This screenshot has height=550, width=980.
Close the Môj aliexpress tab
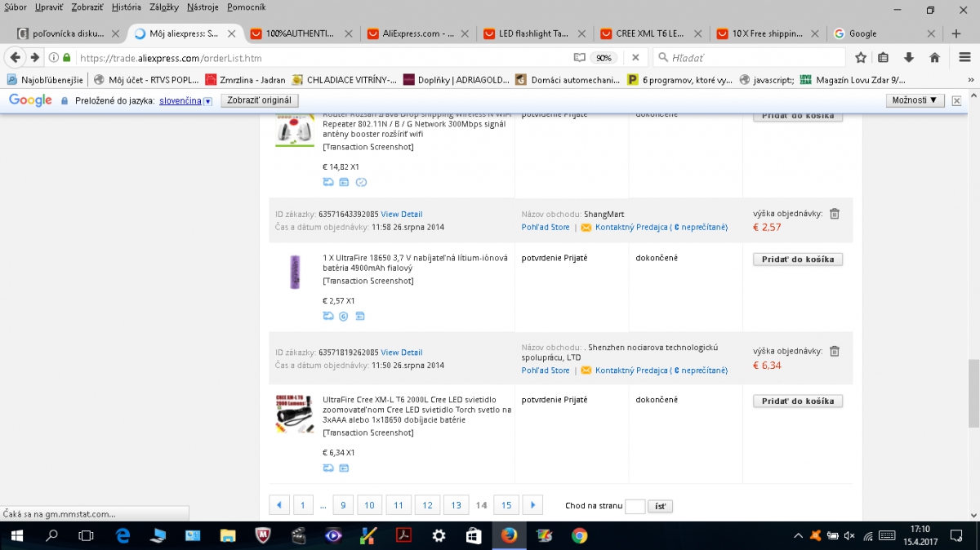[232, 33]
